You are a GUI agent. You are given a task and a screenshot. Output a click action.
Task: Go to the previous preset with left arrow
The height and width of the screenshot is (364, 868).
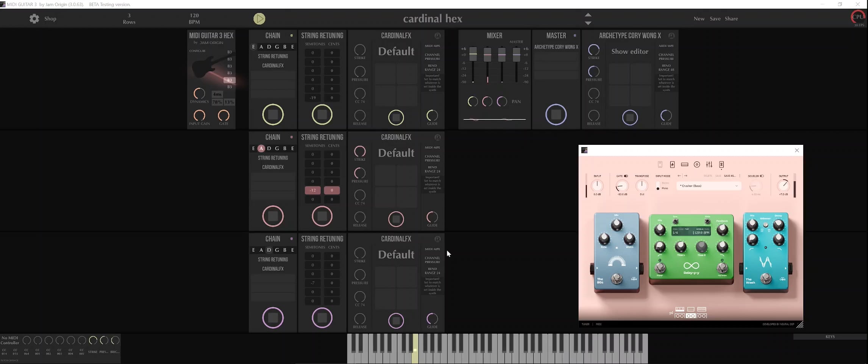point(679,176)
